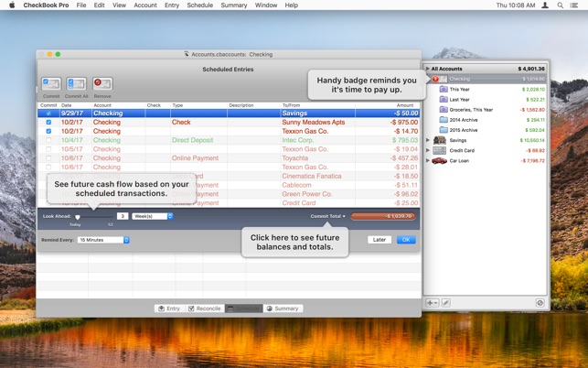Click the Look Ahead slider thumb
This screenshot has height=368, width=588.
(78, 217)
